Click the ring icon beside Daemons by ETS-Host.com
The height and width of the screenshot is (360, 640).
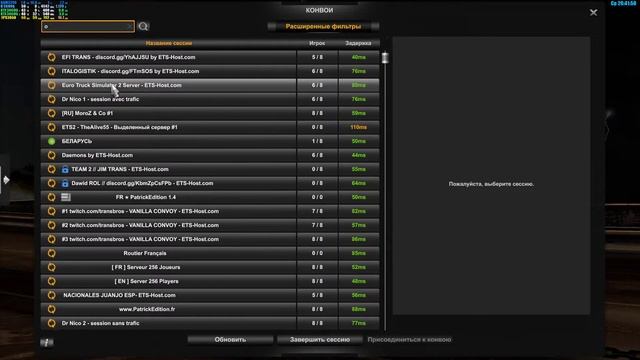(x=51, y=155)
